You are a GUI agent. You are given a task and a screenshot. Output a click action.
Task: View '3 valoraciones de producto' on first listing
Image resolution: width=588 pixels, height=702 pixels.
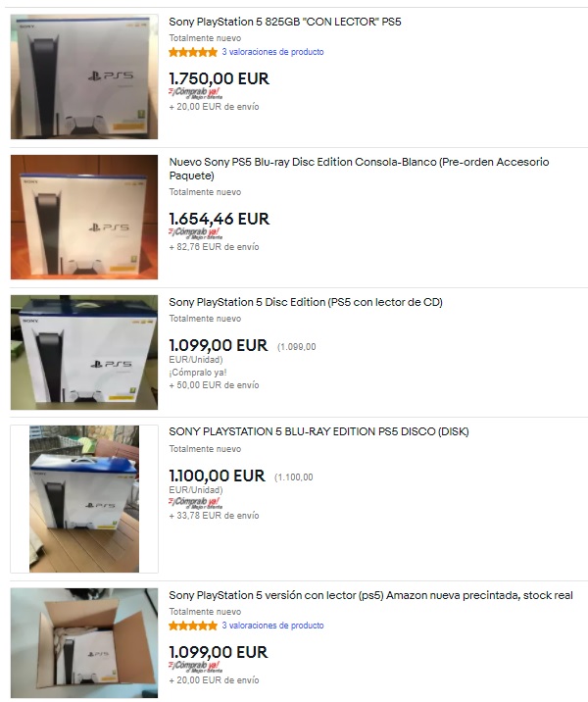[272, 52]
